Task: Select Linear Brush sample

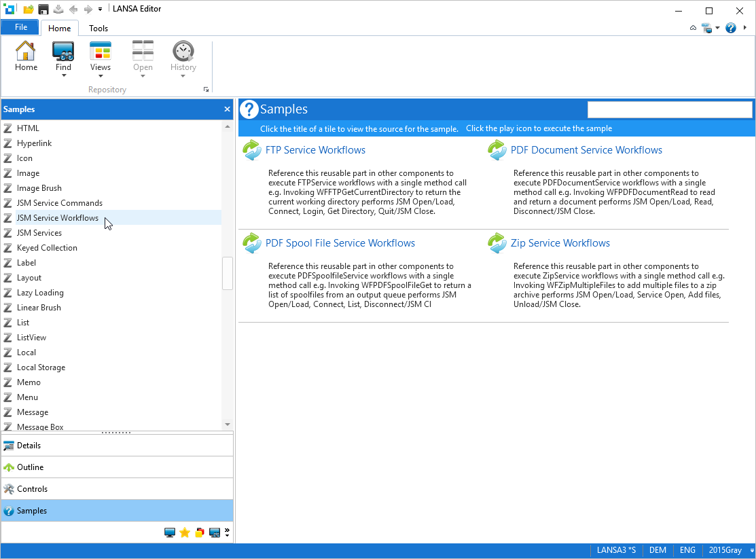Action: (x=39, y=308)
